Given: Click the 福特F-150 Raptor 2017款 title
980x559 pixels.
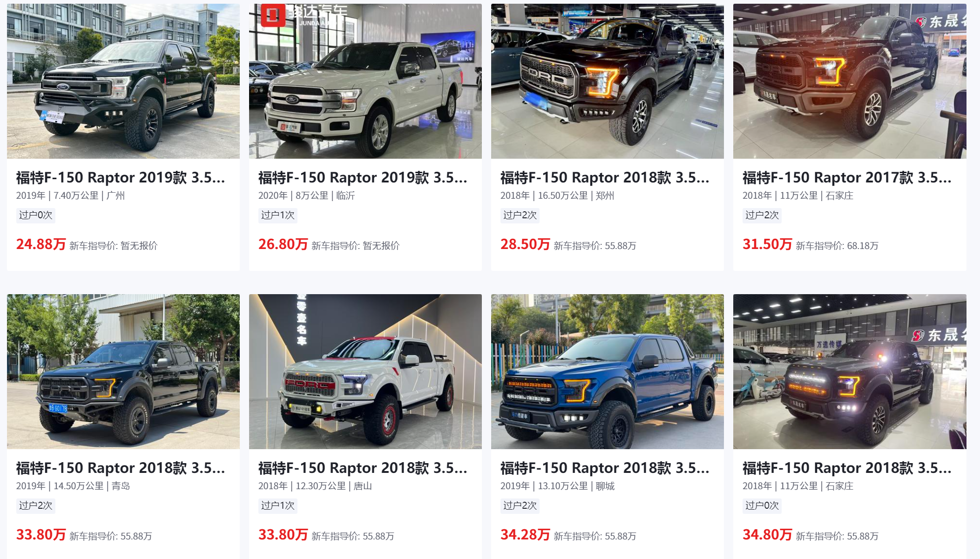Looking at the screenshot, I should (847, 177).
